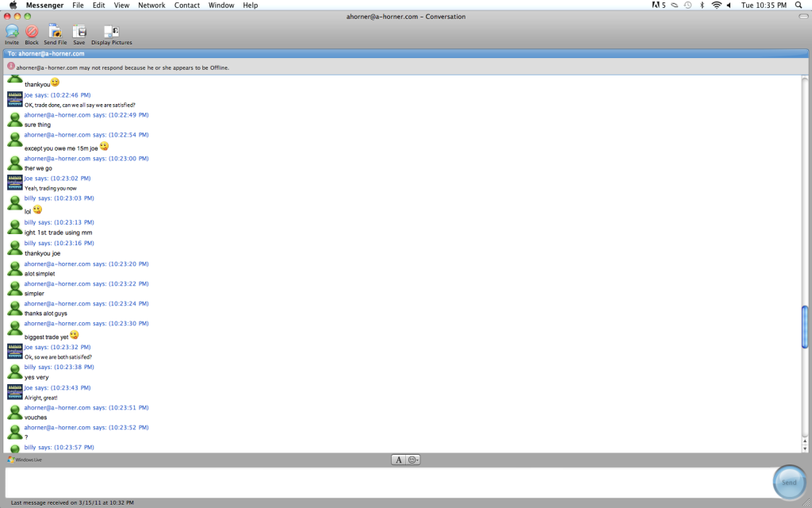Viewport: 812px width, 508px height.
Task: Click the last message received status text
Action: pos(72,502)
